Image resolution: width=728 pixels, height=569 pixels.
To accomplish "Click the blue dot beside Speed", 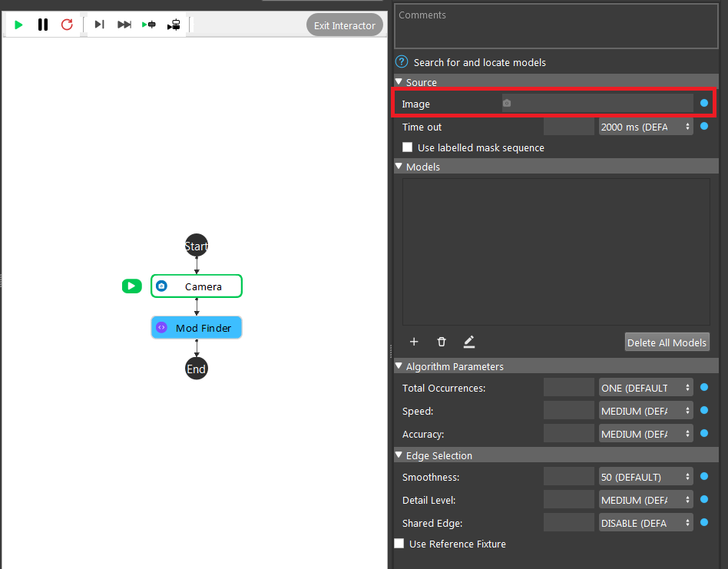I will [704, 410].
